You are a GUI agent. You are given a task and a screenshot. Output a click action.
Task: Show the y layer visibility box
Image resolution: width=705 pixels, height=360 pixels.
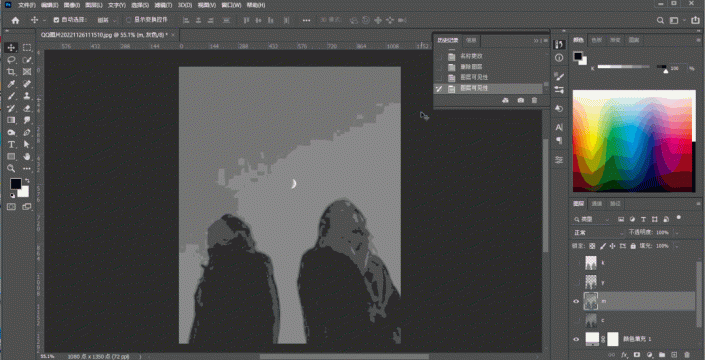click(x=576, y=282)
